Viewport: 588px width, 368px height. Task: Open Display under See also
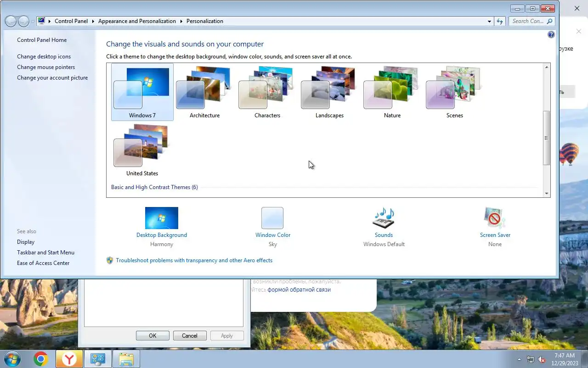pyautogui.click(x=26, y=242)
